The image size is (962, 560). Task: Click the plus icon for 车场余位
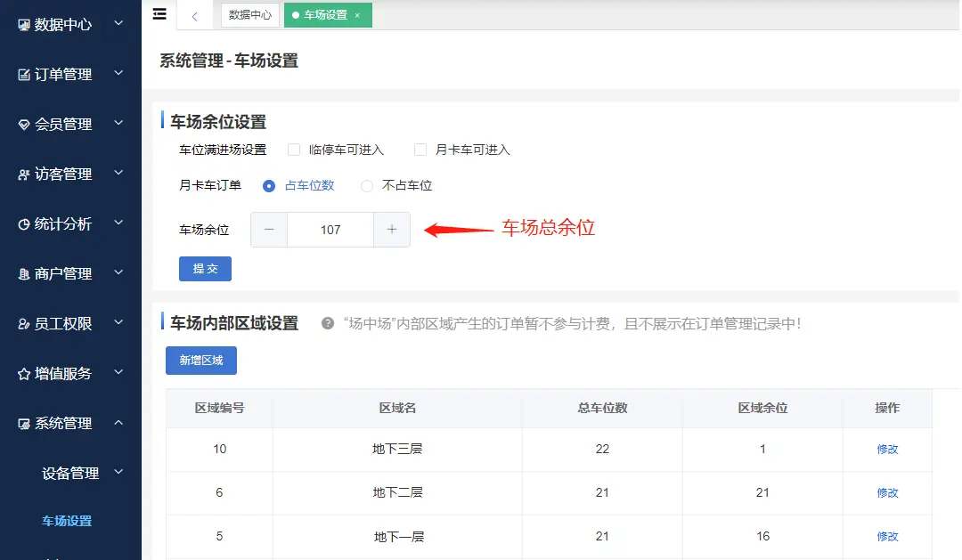coord(392,230)
